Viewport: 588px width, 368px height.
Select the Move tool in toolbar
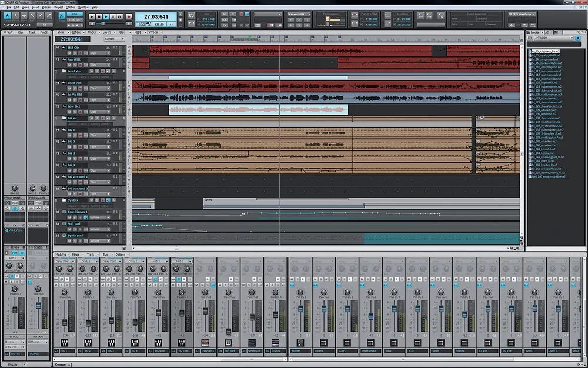click(24, 15)
